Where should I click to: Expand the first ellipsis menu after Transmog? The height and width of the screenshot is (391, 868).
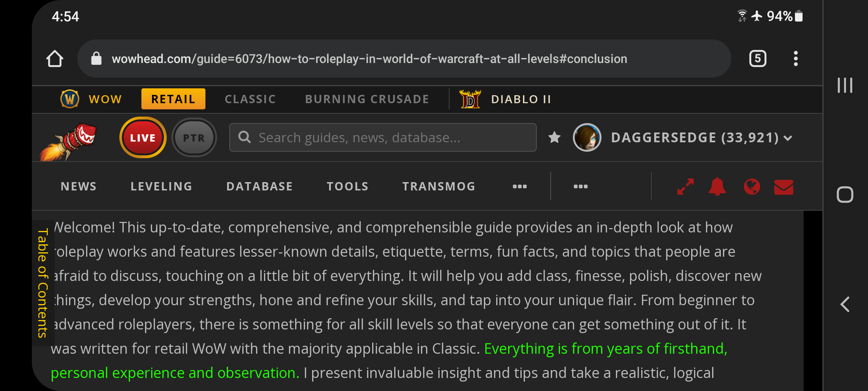[520, 186]
